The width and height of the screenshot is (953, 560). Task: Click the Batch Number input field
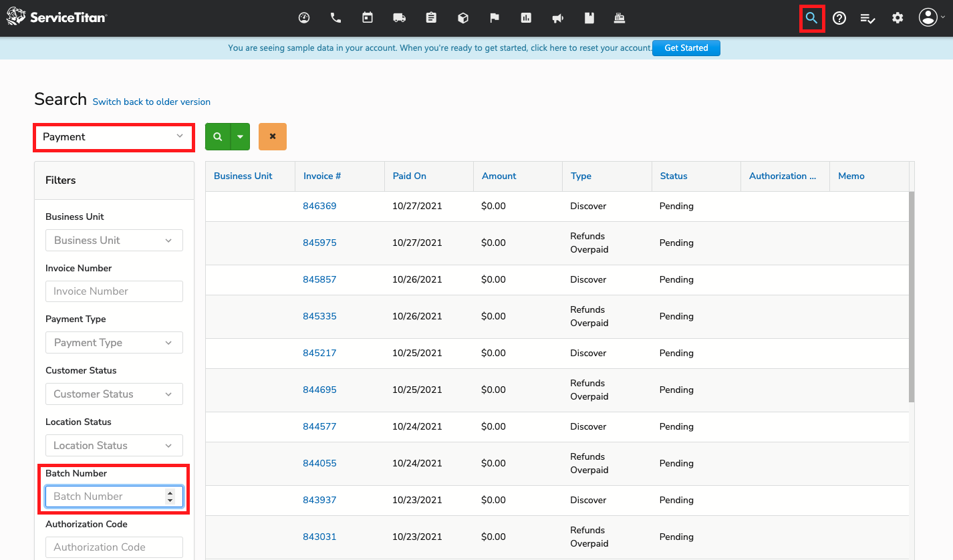pos(114,497)
